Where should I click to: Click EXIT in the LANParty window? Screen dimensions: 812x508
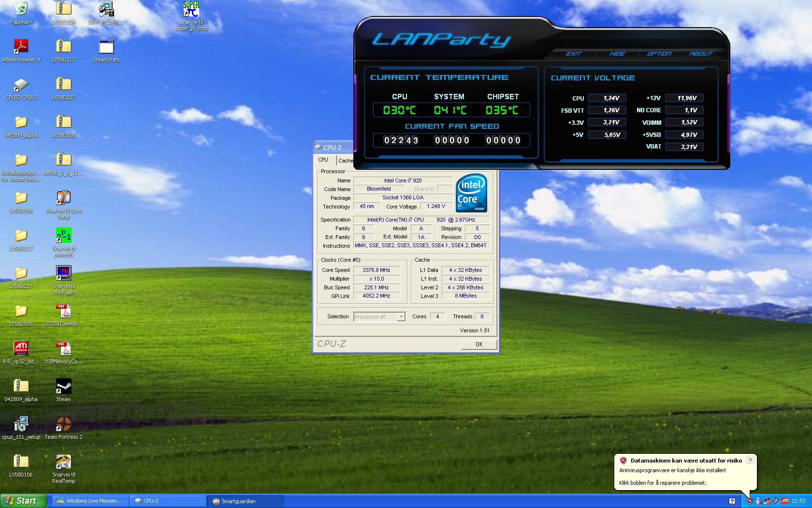(x=574, y=54)
